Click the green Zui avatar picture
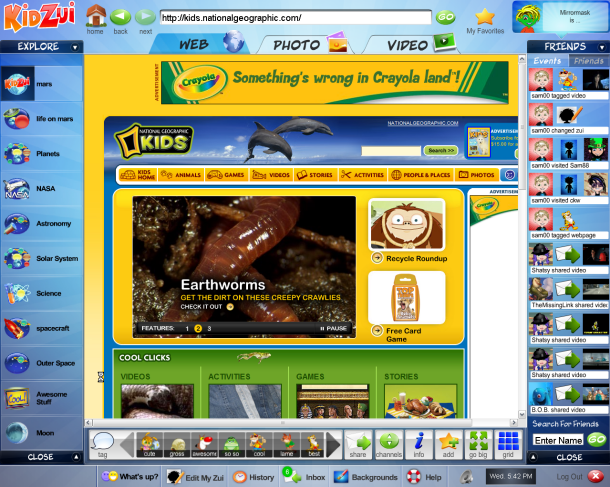The width and height of the screenshot is (610, 487). click(x=526, y=18)
